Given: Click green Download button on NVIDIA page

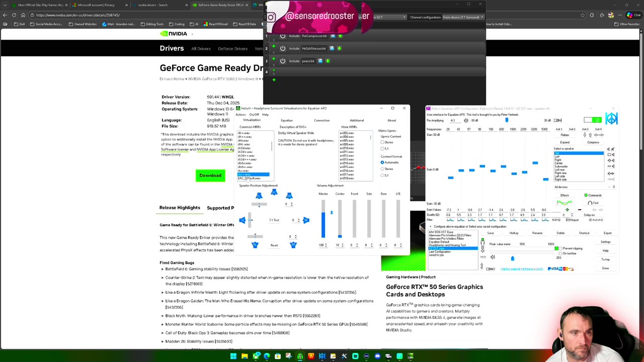Looking at the screenshot, I should [210, 175].
